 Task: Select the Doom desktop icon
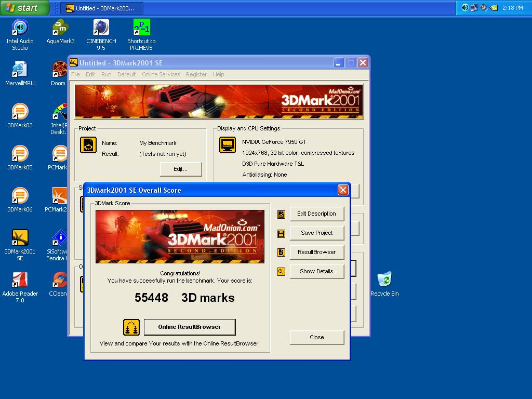pos(59,73)
